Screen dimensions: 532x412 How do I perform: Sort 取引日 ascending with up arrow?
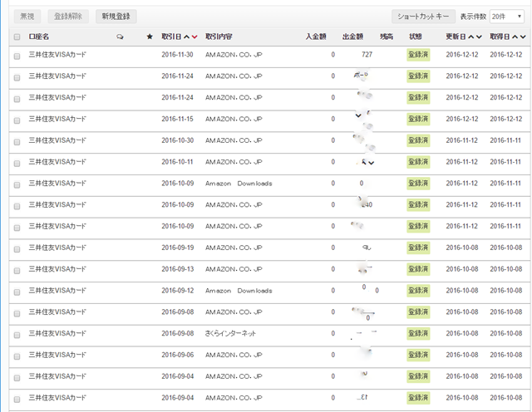tap(186, 37)
